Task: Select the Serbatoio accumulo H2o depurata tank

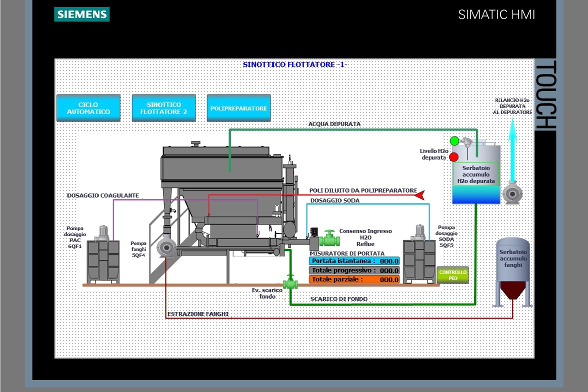Action: 476,174
